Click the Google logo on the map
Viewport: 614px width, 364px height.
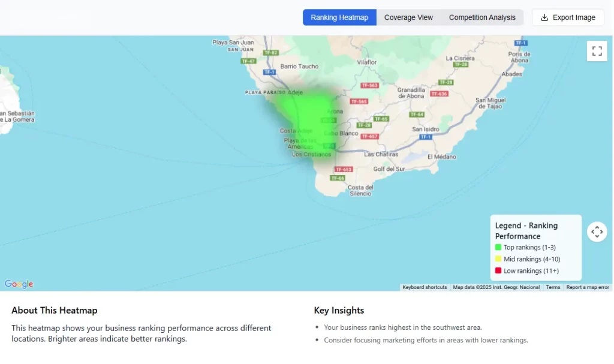click(x=19, y=284)
